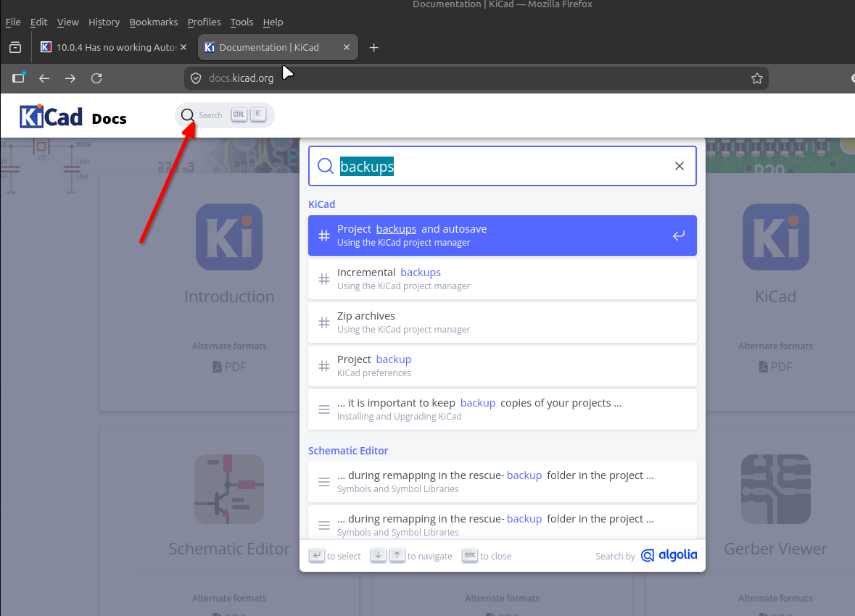Click the magnifier icon in header search
855x616 pixels.
click(x=188, y=115)
